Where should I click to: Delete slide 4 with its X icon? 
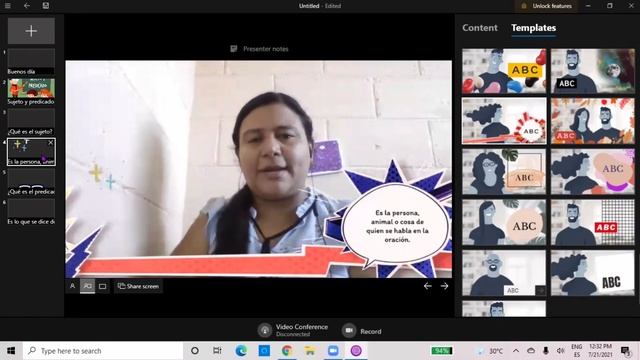click(51, 142)
